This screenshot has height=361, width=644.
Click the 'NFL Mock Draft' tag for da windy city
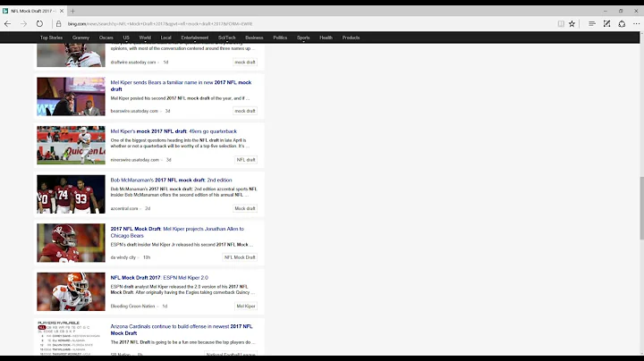240,257
